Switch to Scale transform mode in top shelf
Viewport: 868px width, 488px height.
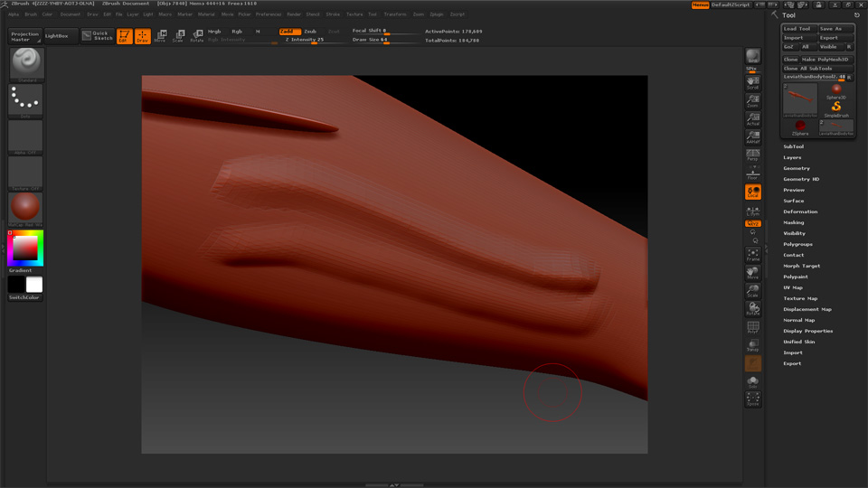[178, 36]
